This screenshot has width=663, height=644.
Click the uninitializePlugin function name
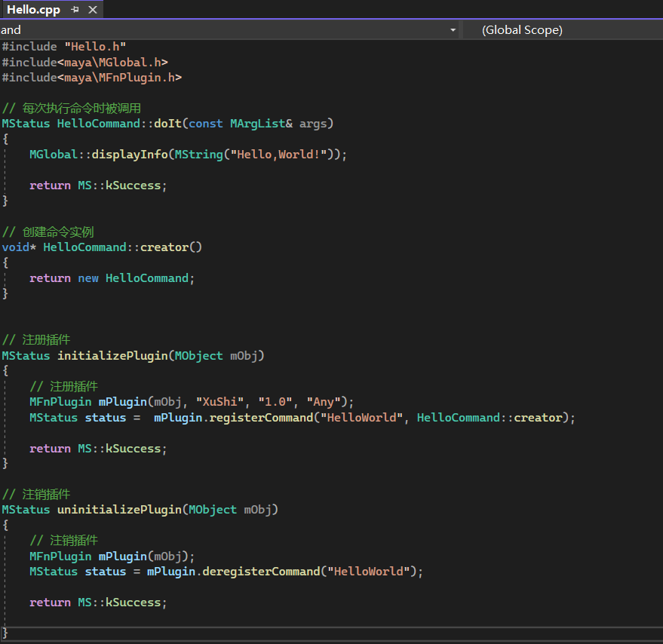tap(119, 510)
